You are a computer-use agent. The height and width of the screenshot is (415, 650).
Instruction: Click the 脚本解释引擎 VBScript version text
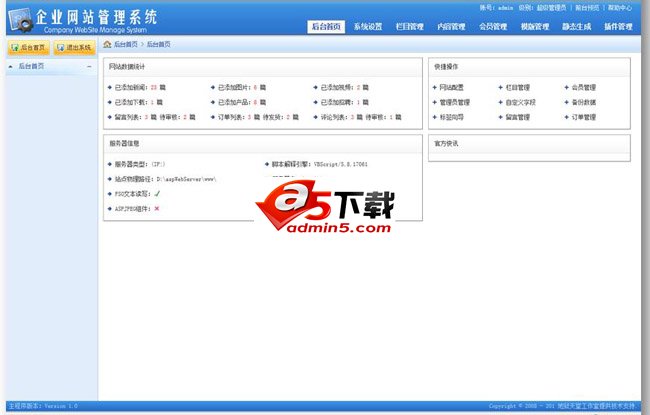click(341, 164)
